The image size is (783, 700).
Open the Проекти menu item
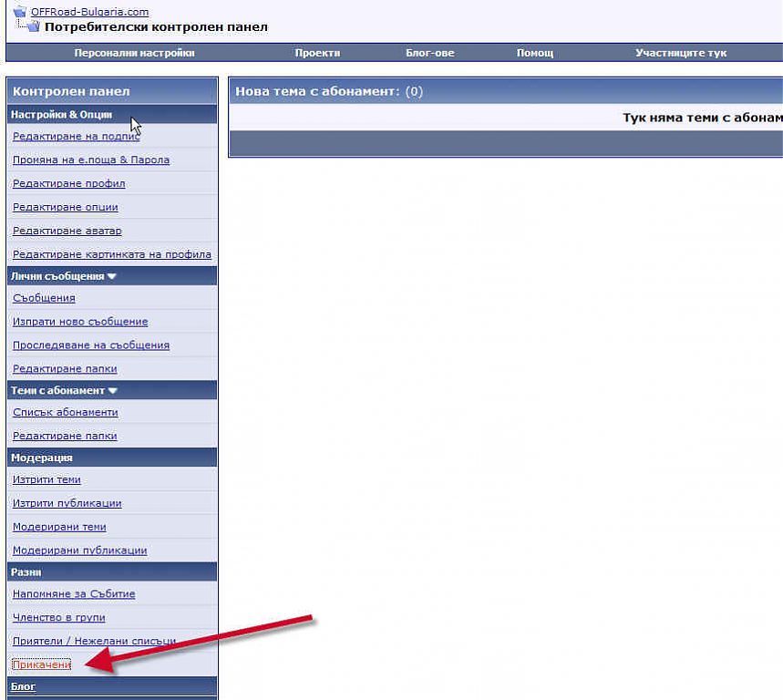pos(317,53)
